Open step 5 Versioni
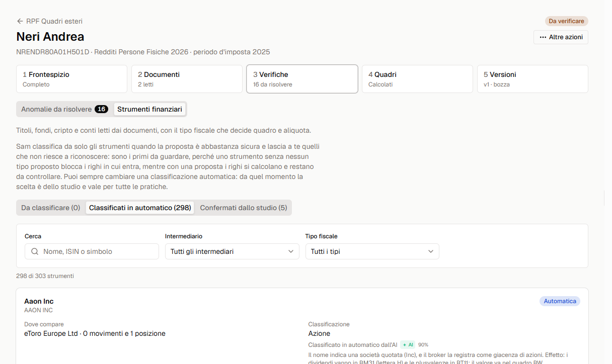This screenshot has width=612, height=364. [532, 79]
